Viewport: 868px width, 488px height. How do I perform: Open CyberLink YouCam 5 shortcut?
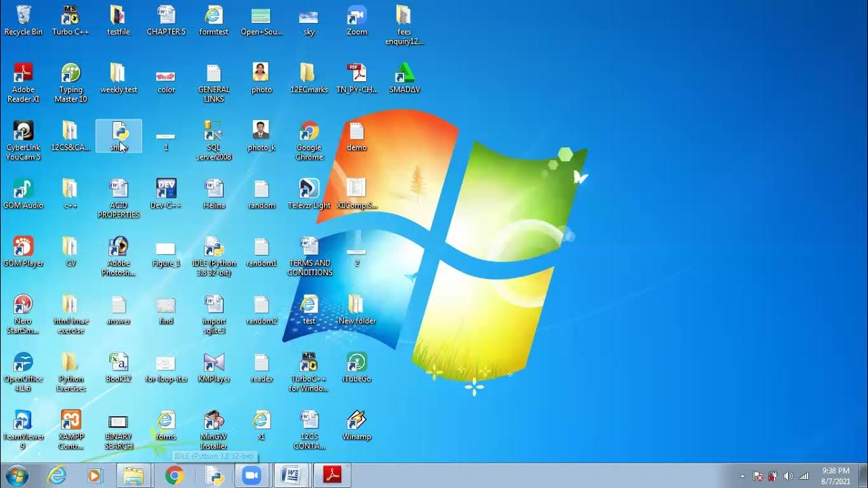[x=23, y=141]
